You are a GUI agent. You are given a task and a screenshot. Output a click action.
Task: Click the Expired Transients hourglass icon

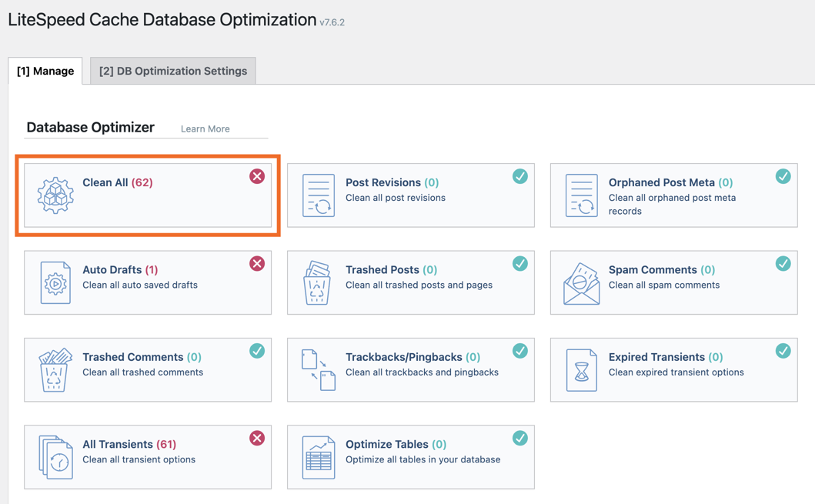pos(582,370)
